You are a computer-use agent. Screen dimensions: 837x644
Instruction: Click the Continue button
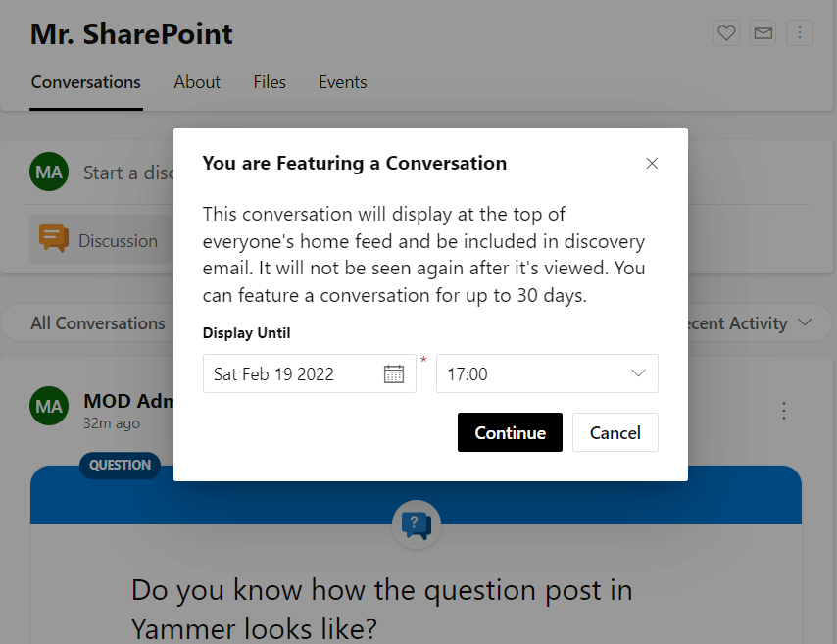coord(510,432)
